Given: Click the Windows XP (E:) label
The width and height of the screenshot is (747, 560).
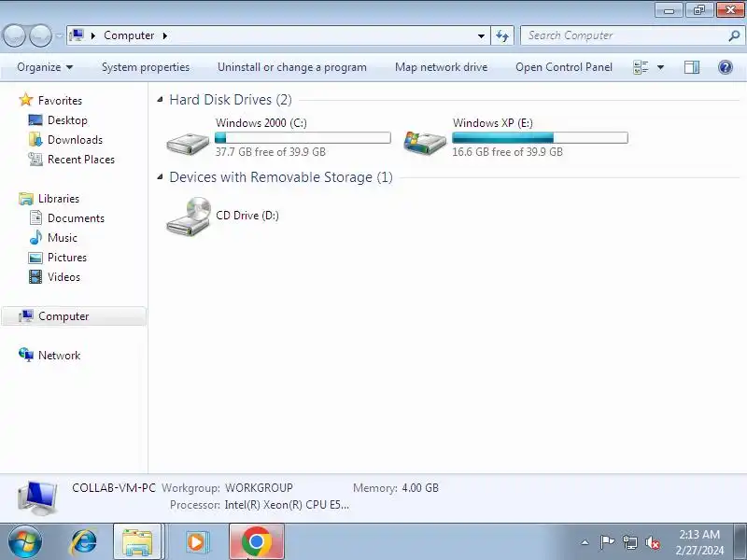Looking at the screenshot, I should (493, 123).
